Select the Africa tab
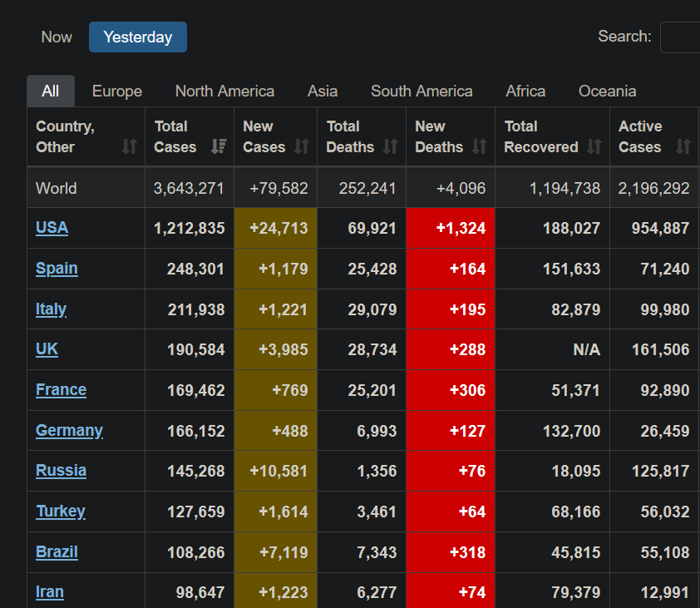 (525, 91)
